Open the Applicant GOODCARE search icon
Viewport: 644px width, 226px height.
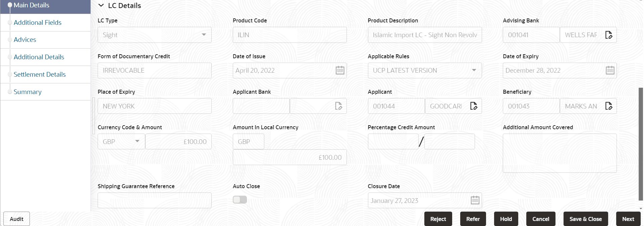(x=474, y=106)
